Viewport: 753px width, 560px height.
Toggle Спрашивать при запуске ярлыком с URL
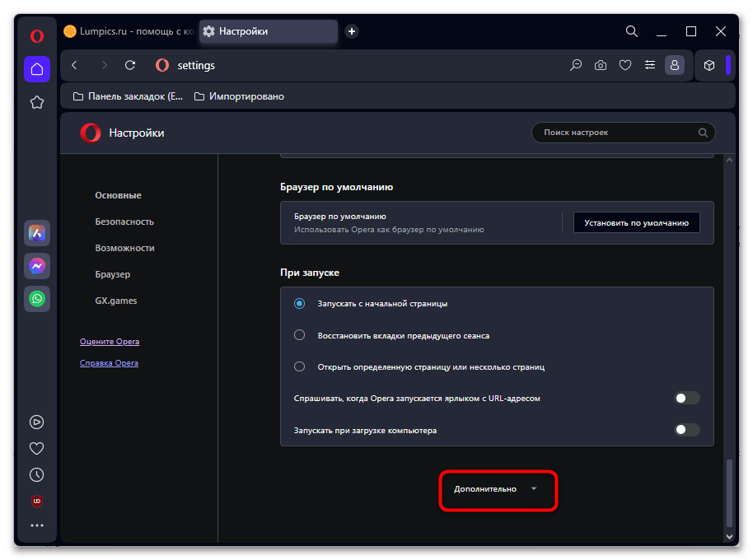tap(687, 398)
